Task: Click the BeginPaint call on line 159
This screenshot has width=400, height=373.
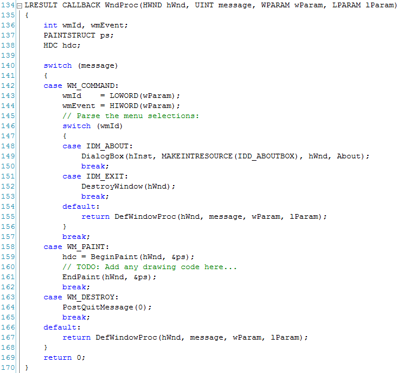Action: pyautogui.click(x=128, y=257)
